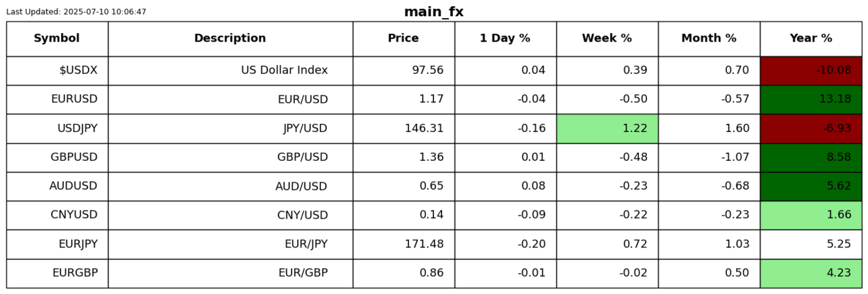The width and height of the screenshot is (868, 294).
Task: Click the EURGBP symbol cell
Action: (57, 273)
